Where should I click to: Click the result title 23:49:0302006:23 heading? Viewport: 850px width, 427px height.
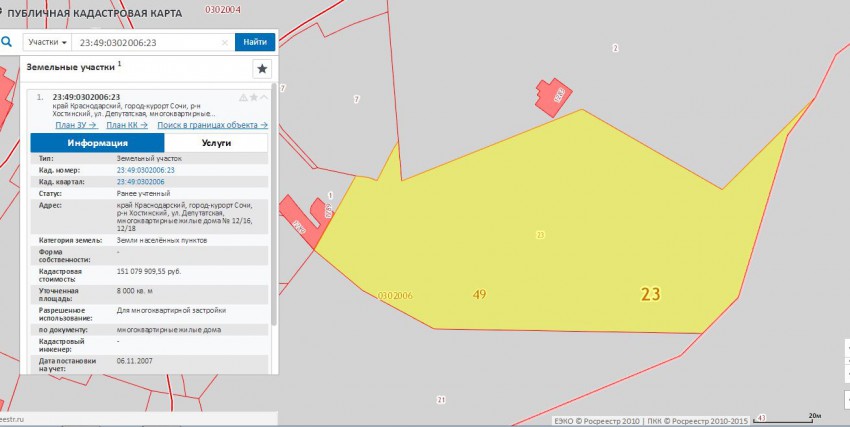pos(86,97)
